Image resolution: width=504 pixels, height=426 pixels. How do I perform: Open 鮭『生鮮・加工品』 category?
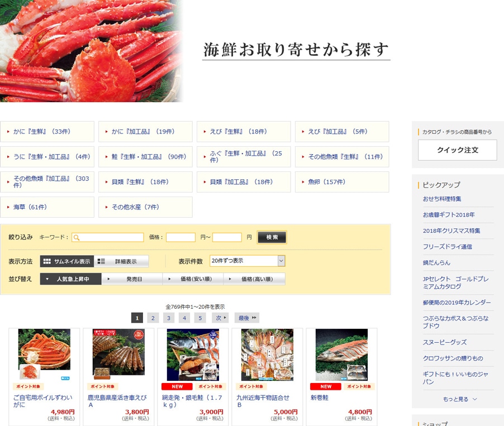click(x=146, y=157)
